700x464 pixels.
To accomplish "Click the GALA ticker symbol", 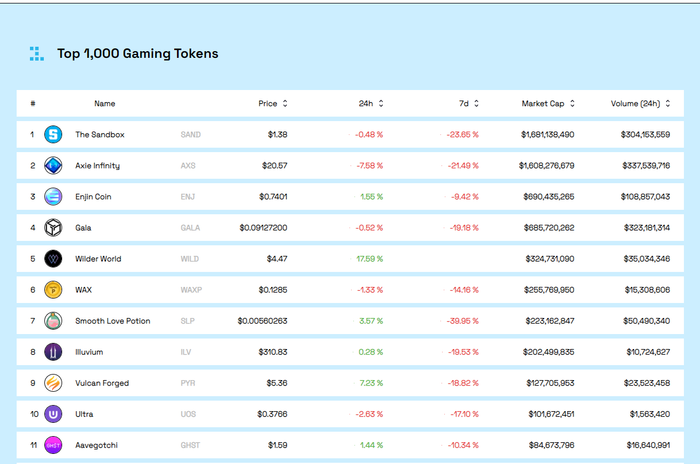I will coord(190,228).
